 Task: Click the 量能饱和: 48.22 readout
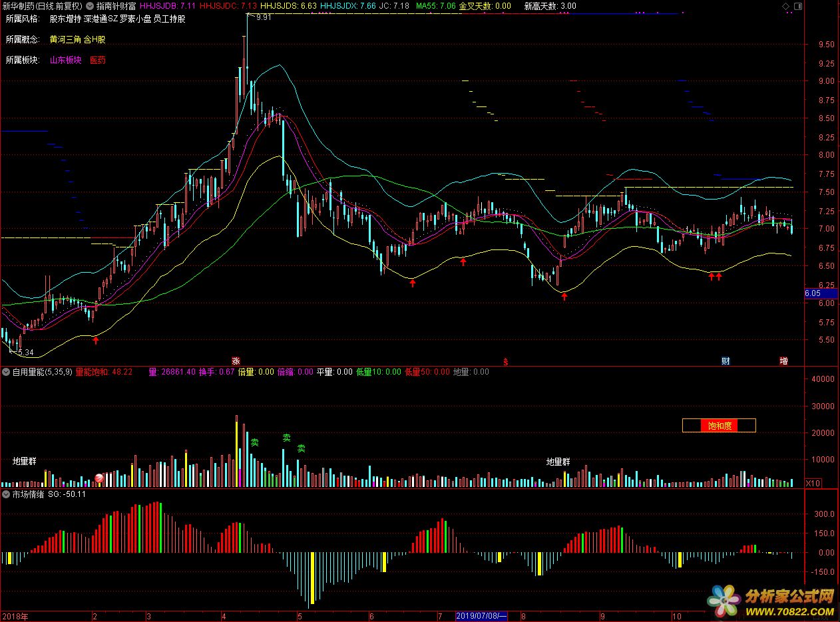[104, 372]
